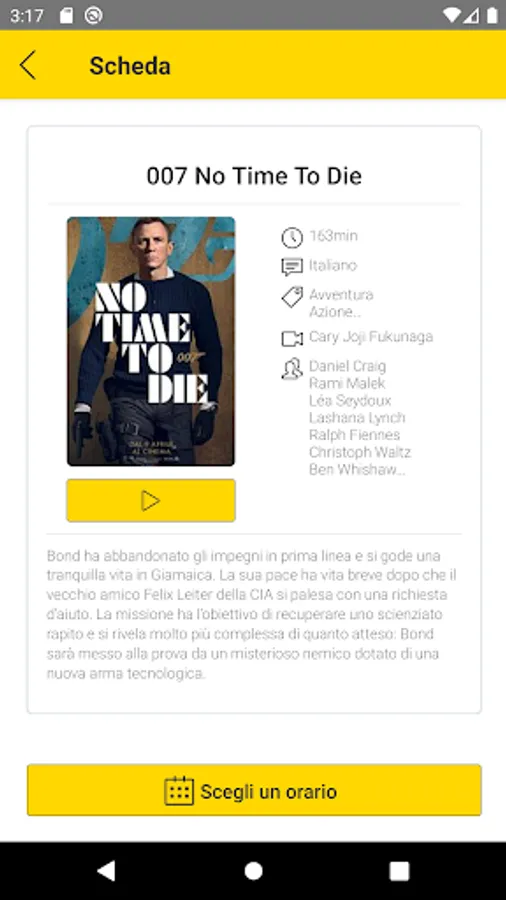Open Android recent apps square button
Screen dimensions: 506x900
tap(399, 871)
